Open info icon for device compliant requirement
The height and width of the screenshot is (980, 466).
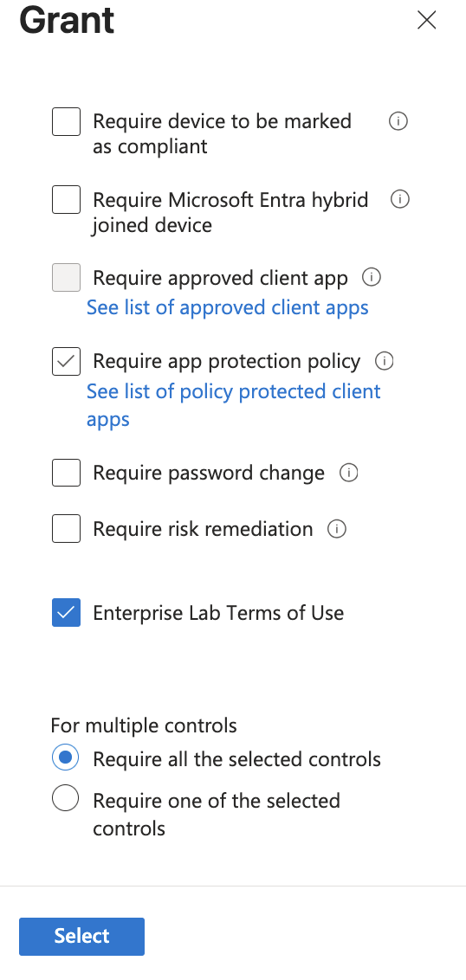coord(398,120)
